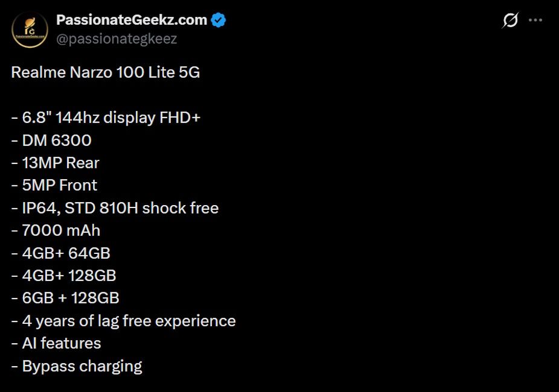Viewport: 559px width, 392px height.
Task: Click the Realme Narzo 100 Lite 5G heading
Action: click(106, 72)
